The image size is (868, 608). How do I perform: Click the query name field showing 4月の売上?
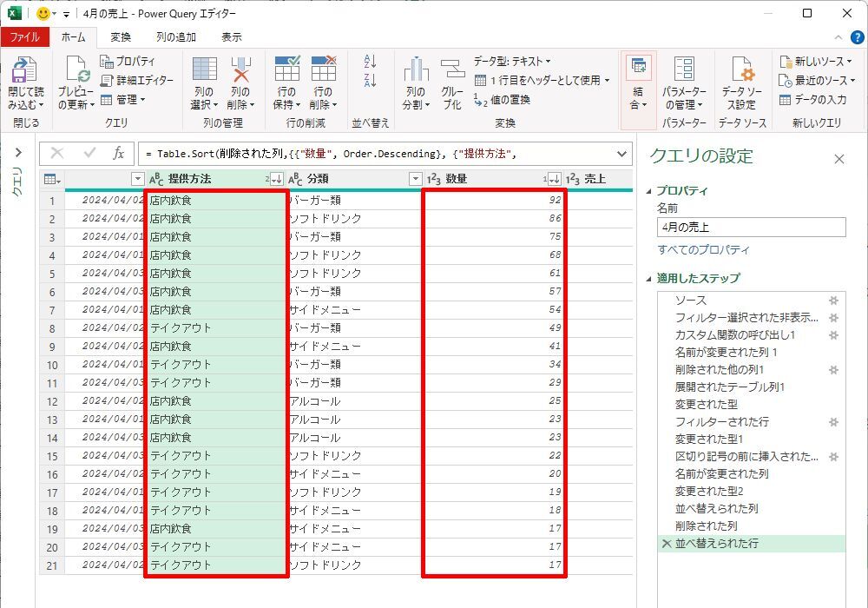pos(751,228)
